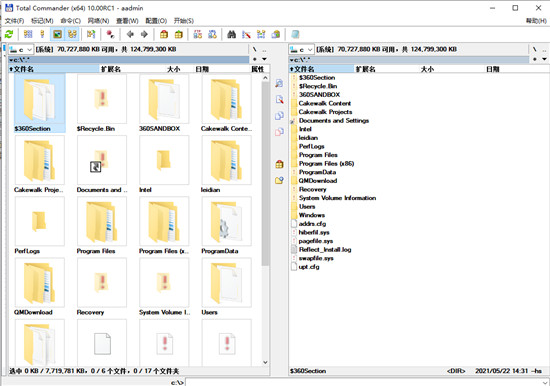Click left panel scrollbar up arrow
The image size is (550, 386).
265,78
